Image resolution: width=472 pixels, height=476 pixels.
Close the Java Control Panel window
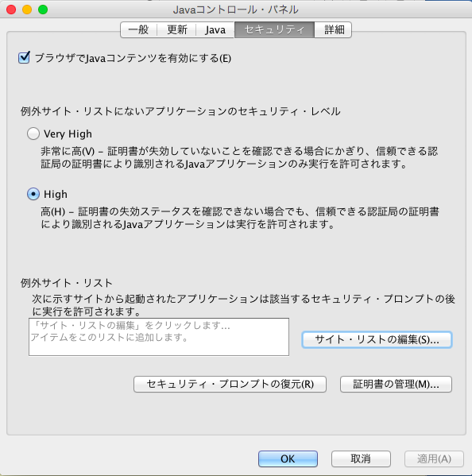coord(11,10)
